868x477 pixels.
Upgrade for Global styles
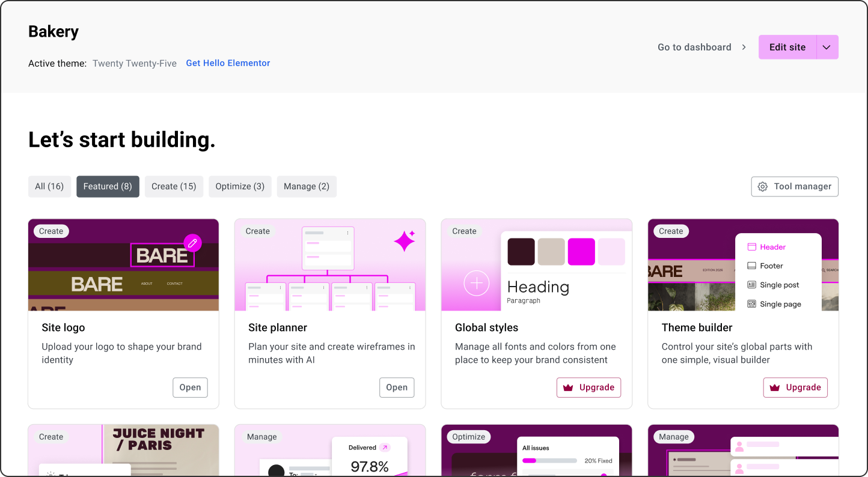click(x=588, y=387)
